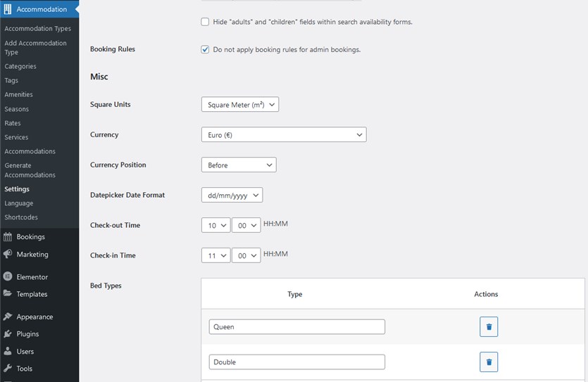Open the Check-in Time minutes dropdown
The height and width of the screenshot is (382, 588).
pyautogui.click(x=246, y=255)
